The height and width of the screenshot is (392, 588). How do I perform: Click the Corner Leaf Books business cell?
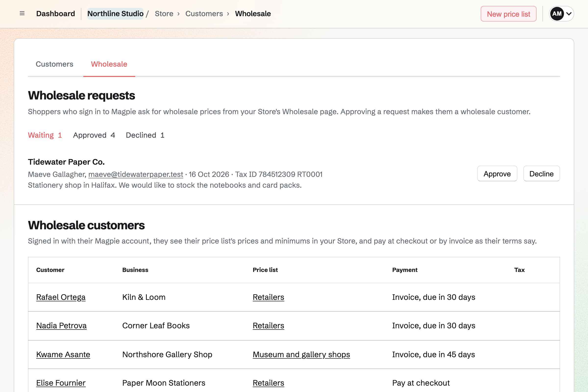tap(156, 326)
